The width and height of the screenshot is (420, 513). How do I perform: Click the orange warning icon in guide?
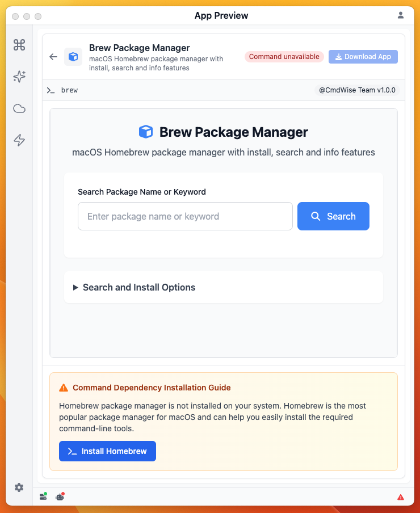(x=64, y=388)
